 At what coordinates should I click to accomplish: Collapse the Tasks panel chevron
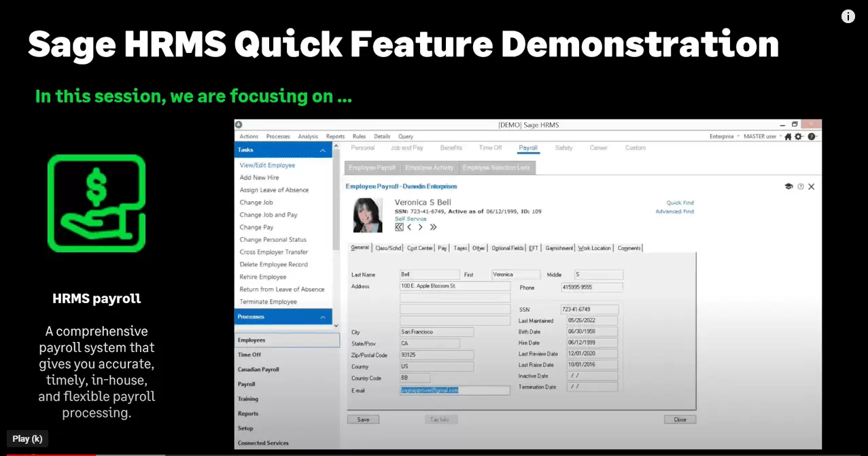(x=322, y=150)
